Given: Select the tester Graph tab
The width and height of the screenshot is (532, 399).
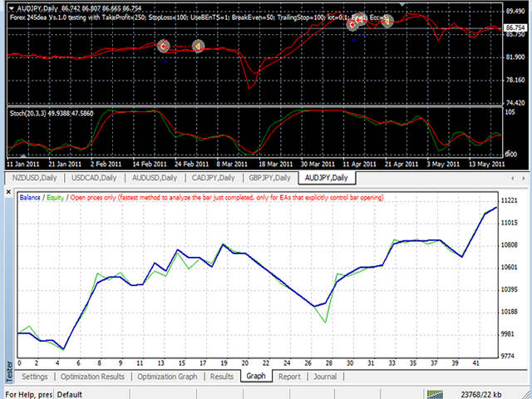Looking at the screenshot, I should pos(256,376).
